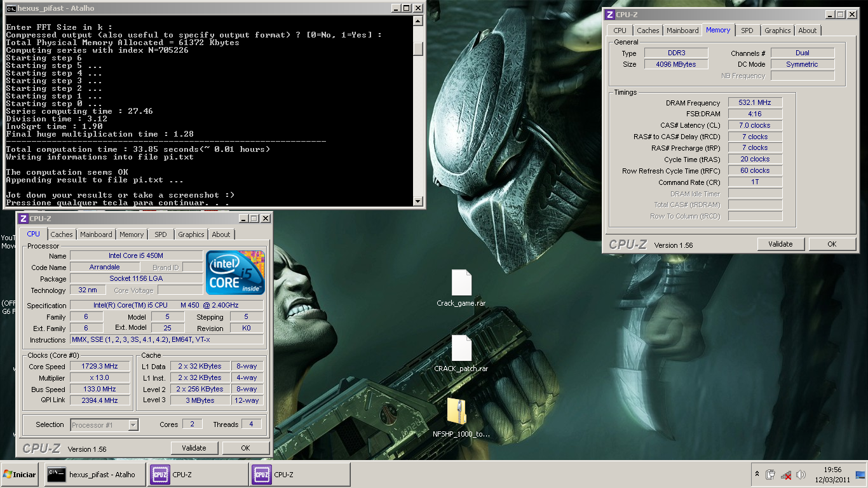
Task: Open Mainboard tab in Memory CPU-Z window
Action: (x=682, y=30)
